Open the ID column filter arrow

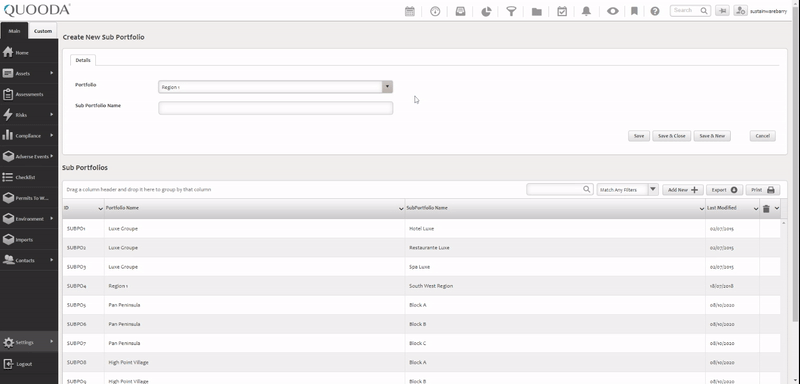101,209
